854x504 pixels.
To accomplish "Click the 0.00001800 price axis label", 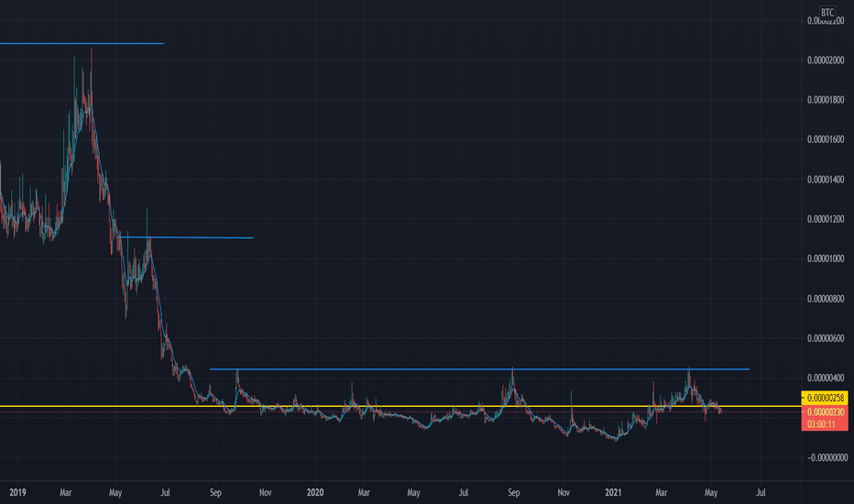I will point(826,100).
